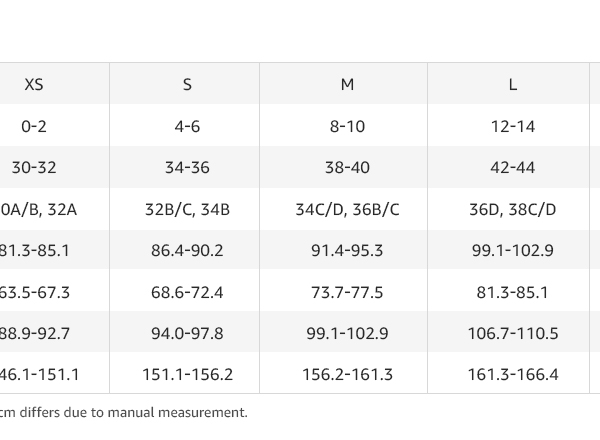Screen dimensions: 600x440
Task: Click the 91.4-95.3 measurement cell
Action: [x=347, y=251]
